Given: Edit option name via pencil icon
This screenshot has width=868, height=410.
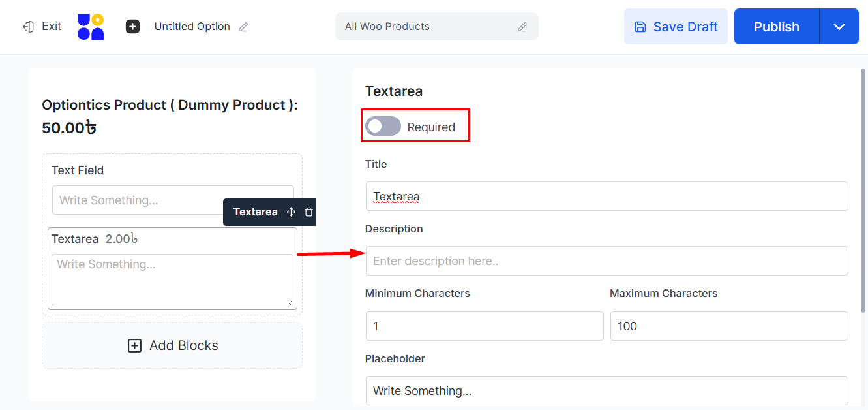Looking at the screenshot, I should (x=243, y=27).
